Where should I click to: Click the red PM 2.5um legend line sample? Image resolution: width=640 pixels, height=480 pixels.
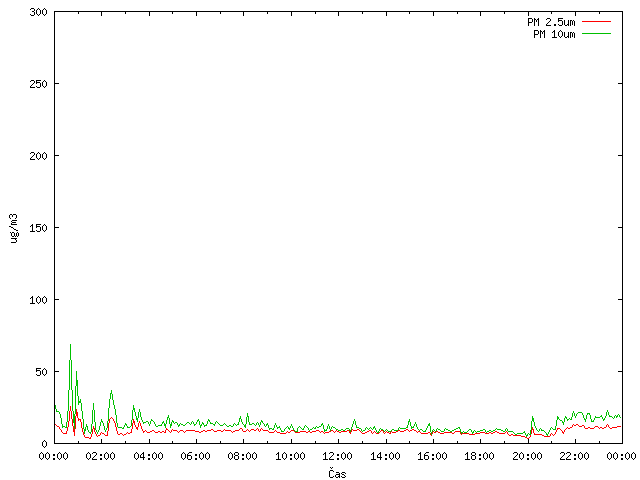click(x=596, y=22)
